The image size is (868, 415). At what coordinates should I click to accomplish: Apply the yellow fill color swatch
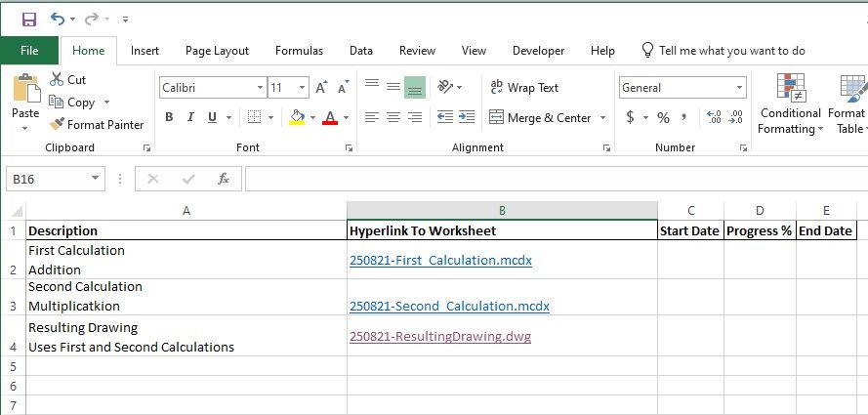click(x=297, y=117)
